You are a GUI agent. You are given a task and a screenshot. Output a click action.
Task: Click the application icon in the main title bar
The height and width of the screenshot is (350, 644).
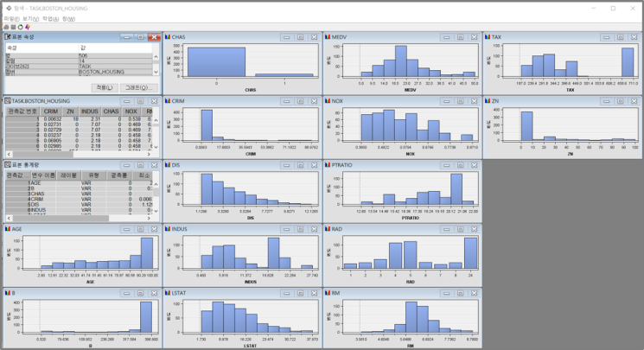(x=9, y=9)
